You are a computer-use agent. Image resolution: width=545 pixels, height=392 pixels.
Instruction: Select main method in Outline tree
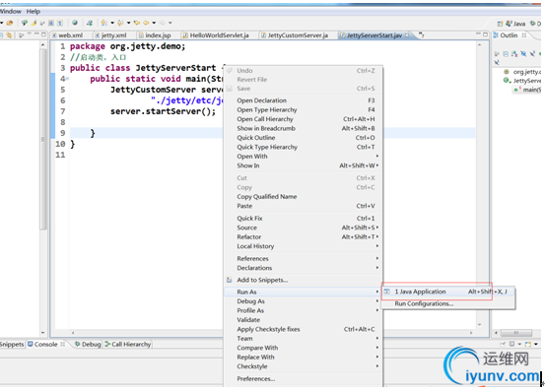coord(527,90)
